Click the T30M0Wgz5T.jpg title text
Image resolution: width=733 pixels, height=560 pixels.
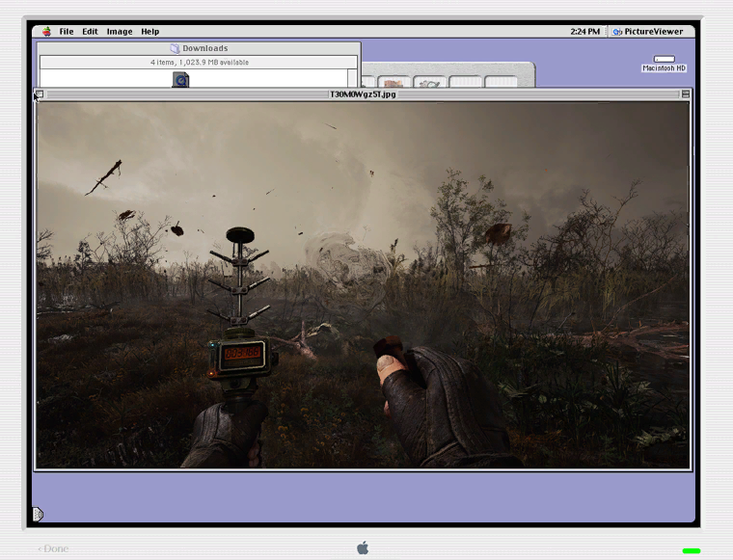tap(363, 94)
